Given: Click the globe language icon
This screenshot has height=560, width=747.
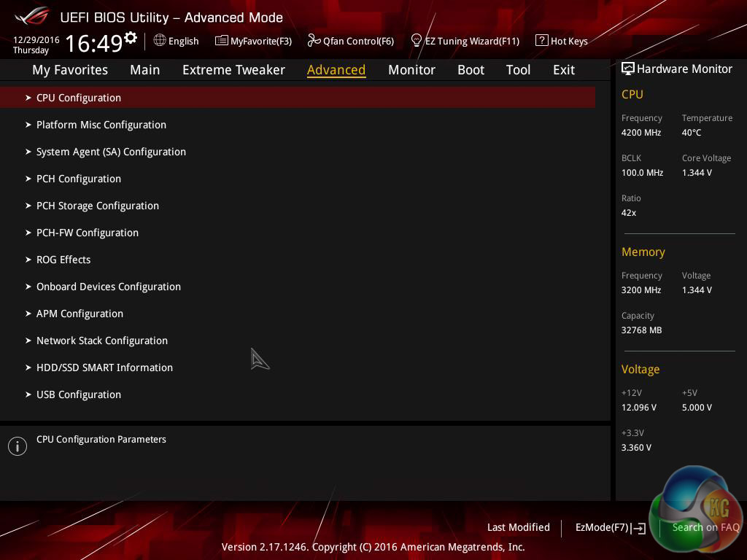Looking at the screenshot, I should [160, 41].
